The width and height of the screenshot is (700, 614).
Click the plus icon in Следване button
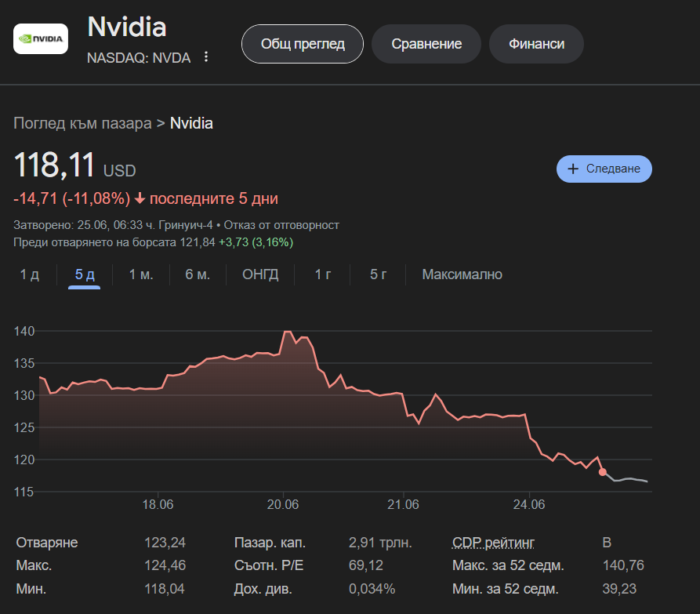coord(573,169)
